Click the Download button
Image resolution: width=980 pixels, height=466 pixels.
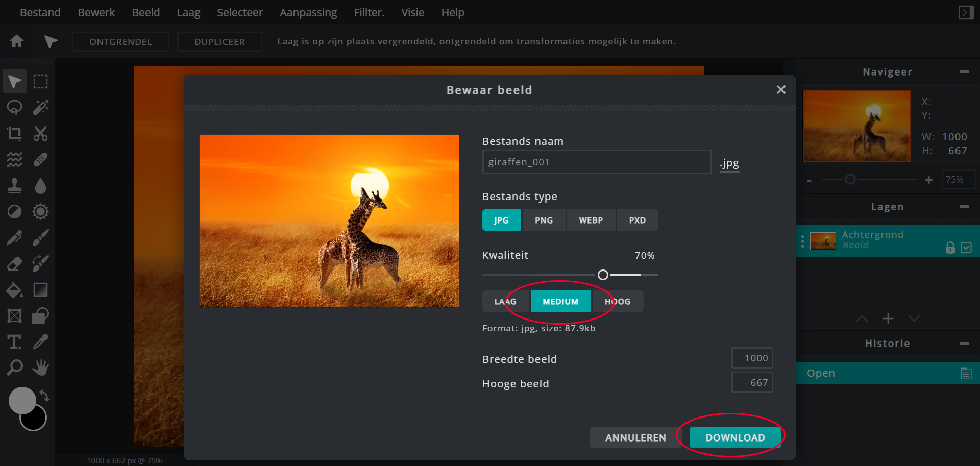[x=734, y=437]
